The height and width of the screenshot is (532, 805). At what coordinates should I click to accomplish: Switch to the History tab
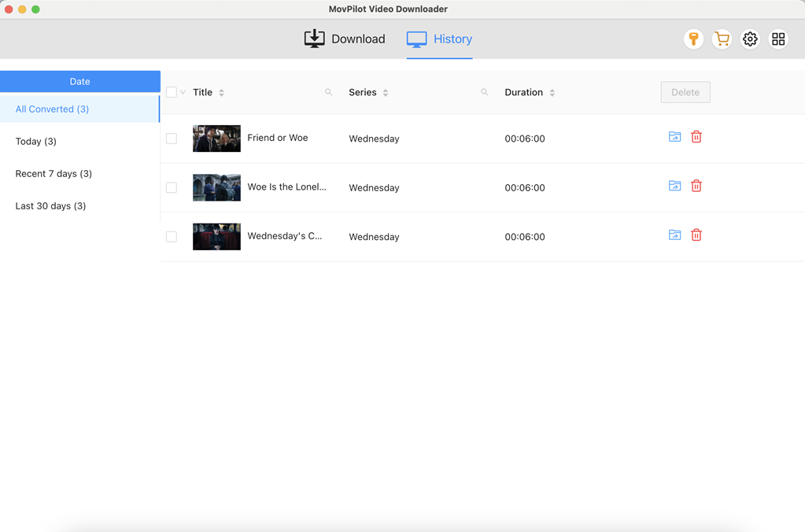(439, 39)
